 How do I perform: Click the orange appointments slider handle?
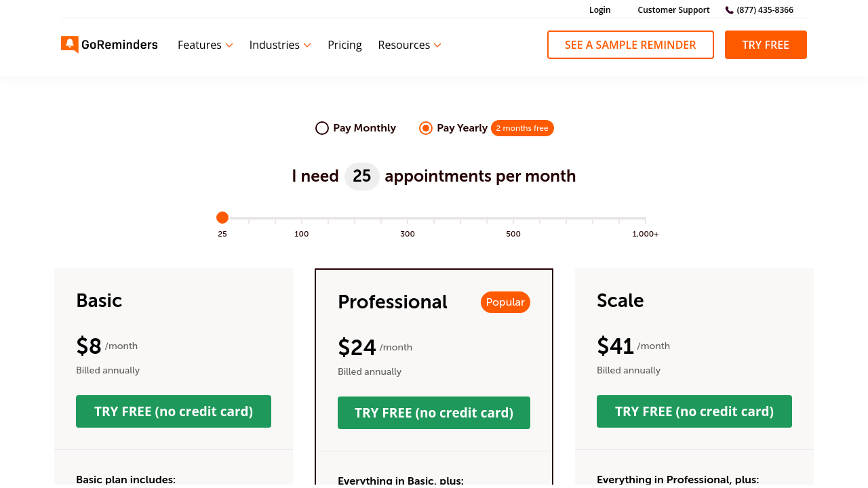pos(222,218)
